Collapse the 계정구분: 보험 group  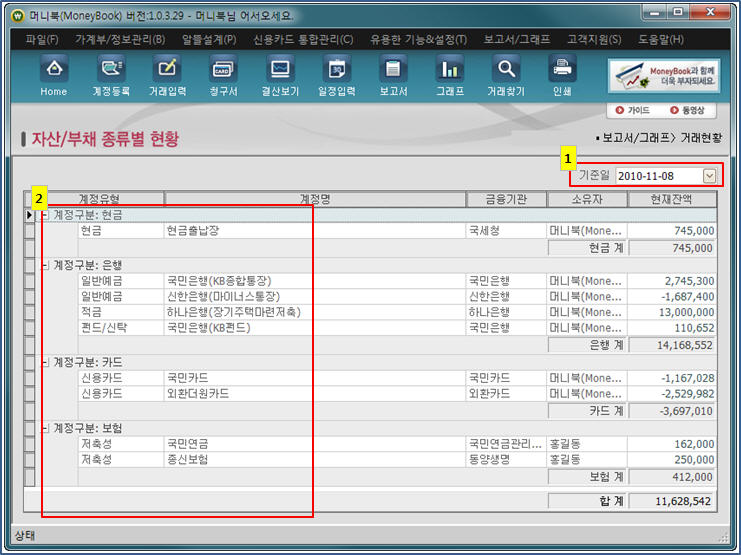click(x=45, y=428)
